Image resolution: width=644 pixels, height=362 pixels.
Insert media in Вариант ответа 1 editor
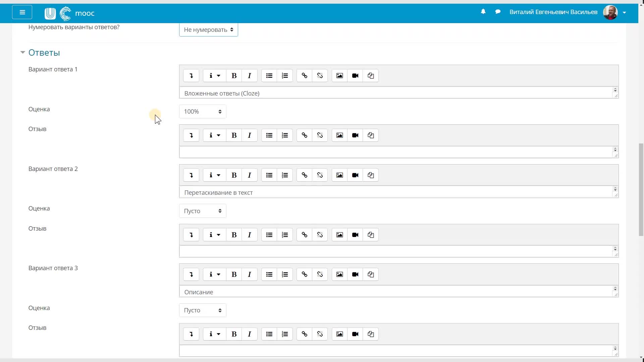point(355,76)
